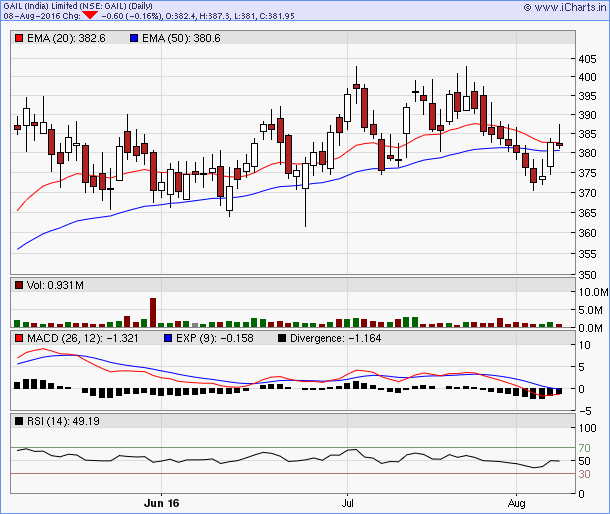Viewport: 610px width, 514px height.
Task: Click the tallest red volume bar in June
Action: pos(153,312)
